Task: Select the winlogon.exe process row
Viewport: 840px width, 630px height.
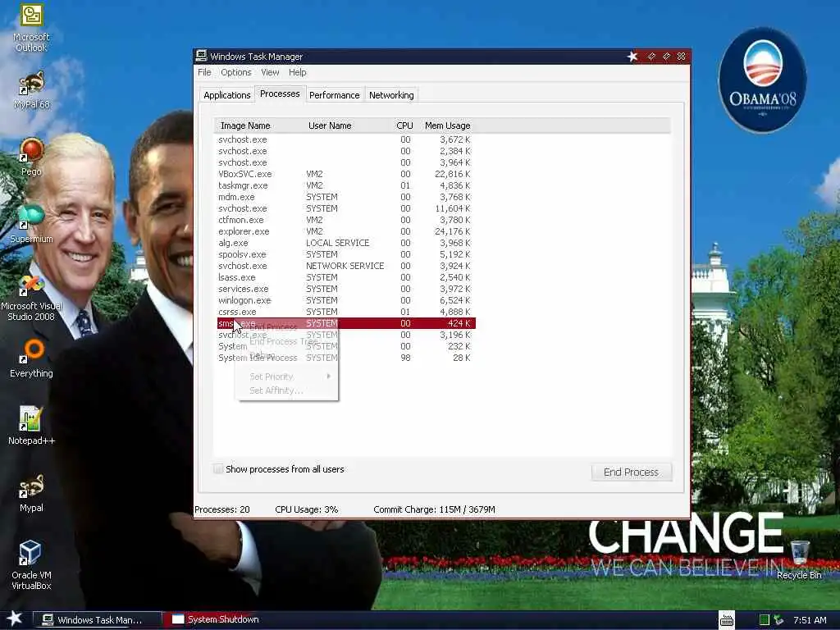Action: [x=345, y=300]
